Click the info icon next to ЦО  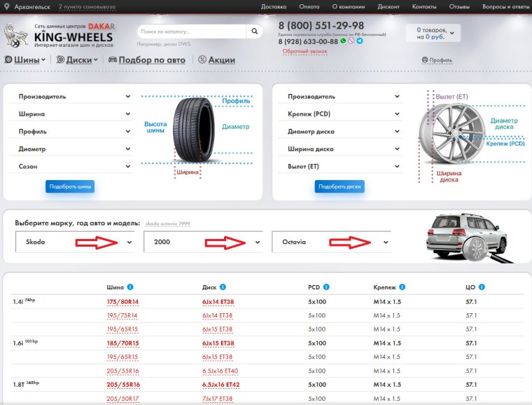tap(482, 287)
